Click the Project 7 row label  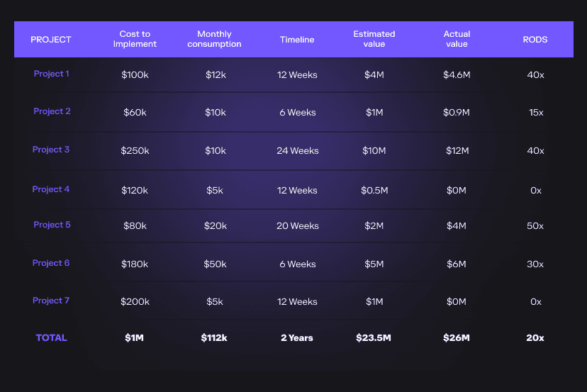point(51,301)
